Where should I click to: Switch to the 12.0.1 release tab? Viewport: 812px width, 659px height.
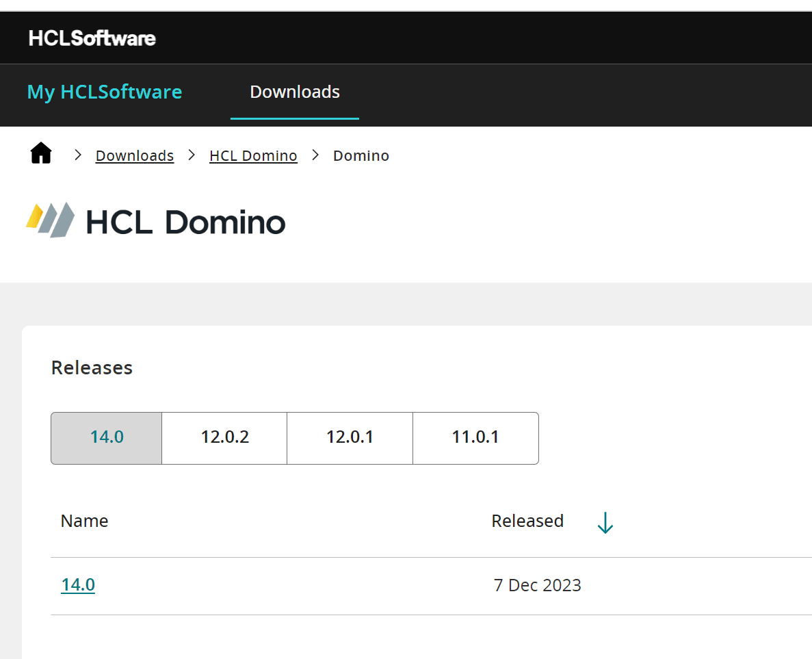tap(350, 438)
